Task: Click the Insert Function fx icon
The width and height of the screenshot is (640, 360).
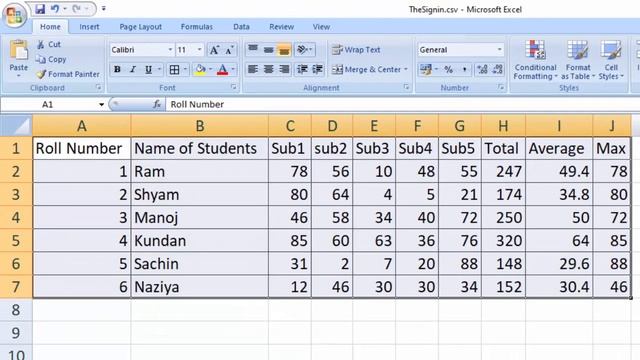Action: point(157,104)
